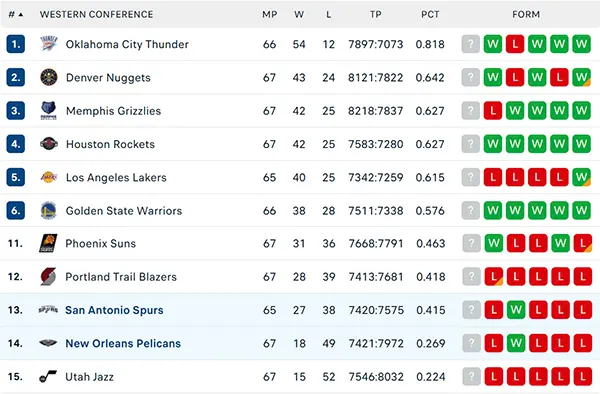Click the Denver Nuggets logo icon

49,77
